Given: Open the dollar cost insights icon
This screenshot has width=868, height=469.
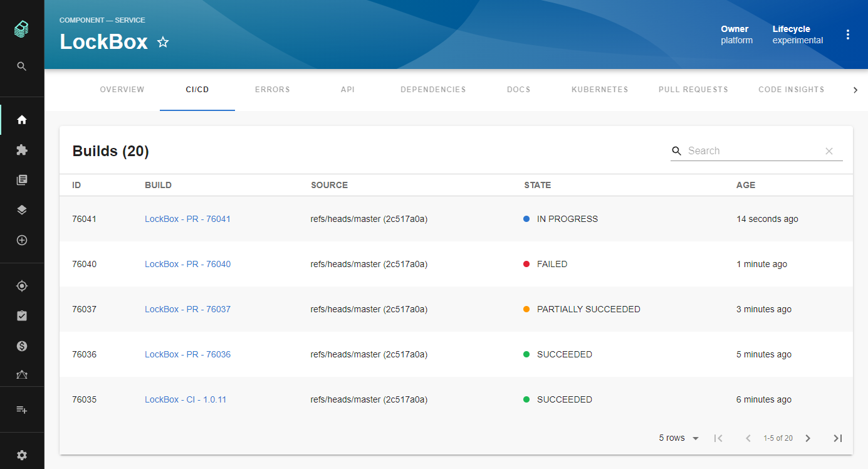Looking at the screenshot, I should (22, 346).
